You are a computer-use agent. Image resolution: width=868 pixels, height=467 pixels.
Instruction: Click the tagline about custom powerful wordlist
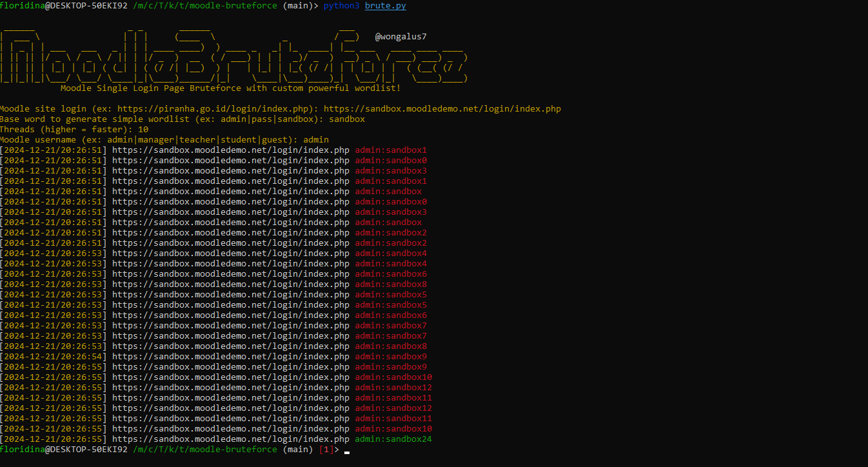pos(232,88)
